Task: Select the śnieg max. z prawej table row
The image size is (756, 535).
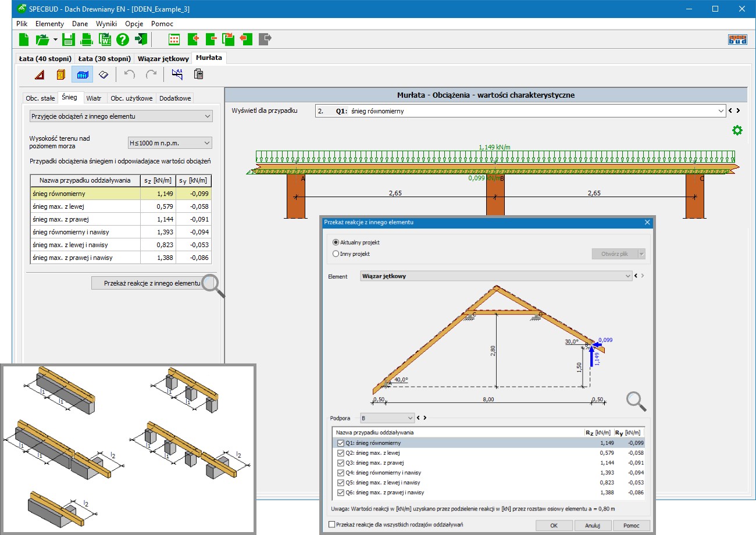Action: coord(85,219)
